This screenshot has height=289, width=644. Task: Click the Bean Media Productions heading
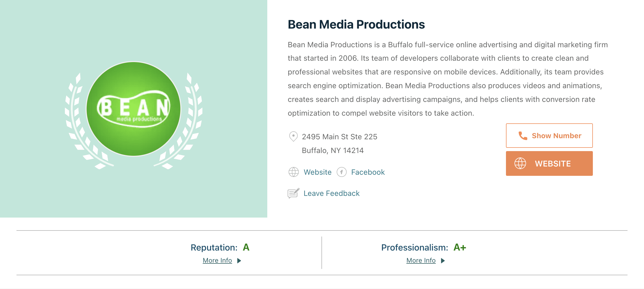pos(356,24)
